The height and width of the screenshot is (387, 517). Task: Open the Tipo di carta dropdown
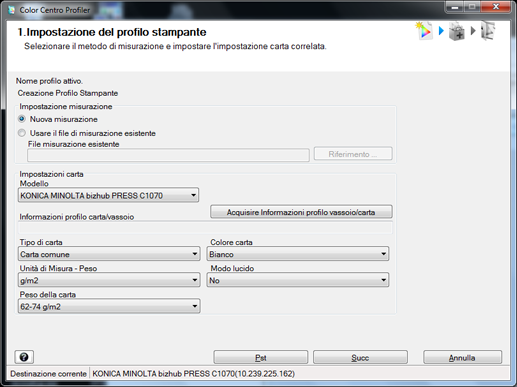click(x=109, y=254)
